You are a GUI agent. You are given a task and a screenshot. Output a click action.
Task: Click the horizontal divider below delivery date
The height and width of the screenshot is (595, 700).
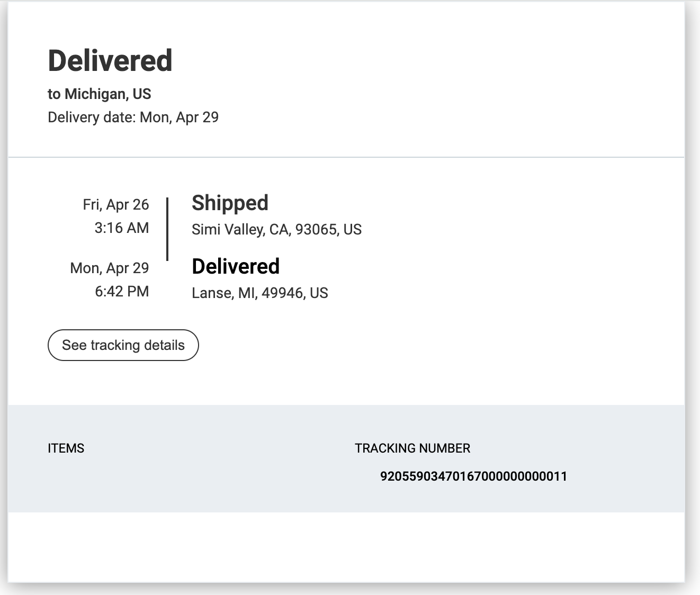pyautogui.click(x=346, y=157)
